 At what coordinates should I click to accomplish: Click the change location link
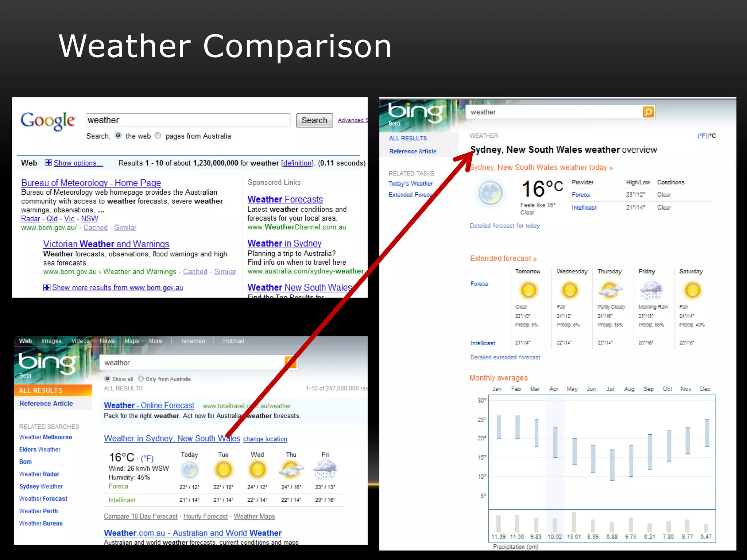pyautogui.click(x=265, y=439)
